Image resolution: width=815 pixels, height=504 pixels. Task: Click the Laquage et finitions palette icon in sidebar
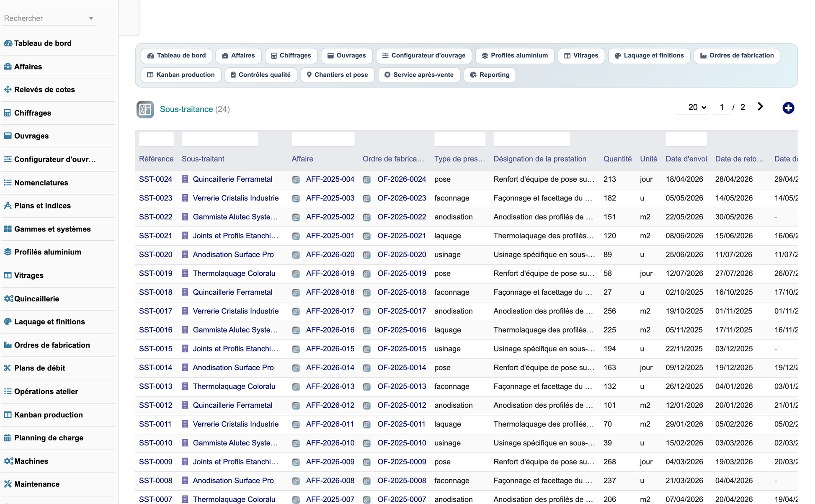8,322
